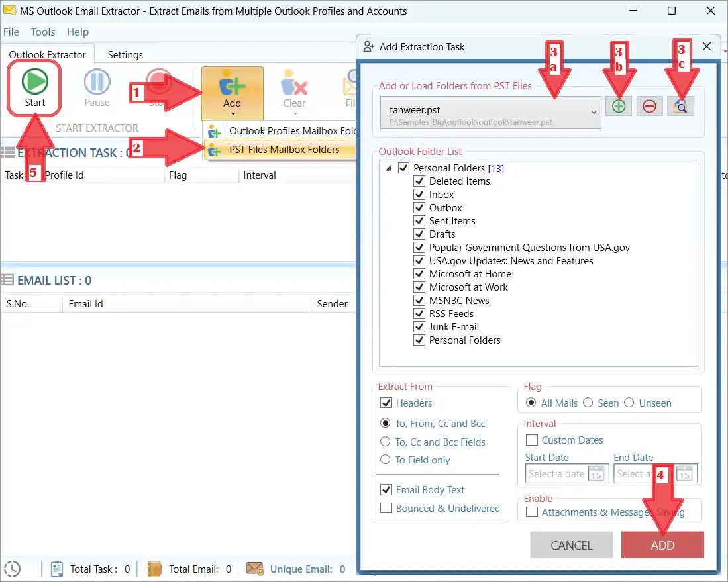This screenshot has height=582, width=728.
Task: Uncheck the Drafts folder checkbox
Action: coord(419,234)
